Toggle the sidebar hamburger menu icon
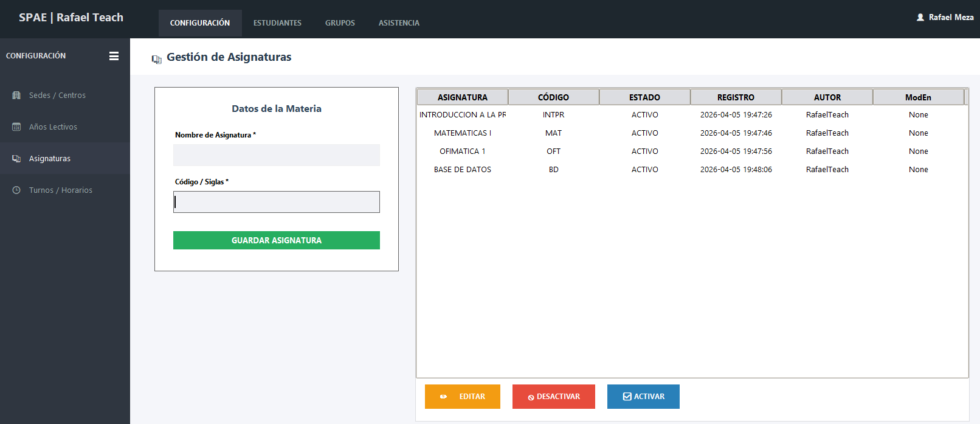 point(114,56)
